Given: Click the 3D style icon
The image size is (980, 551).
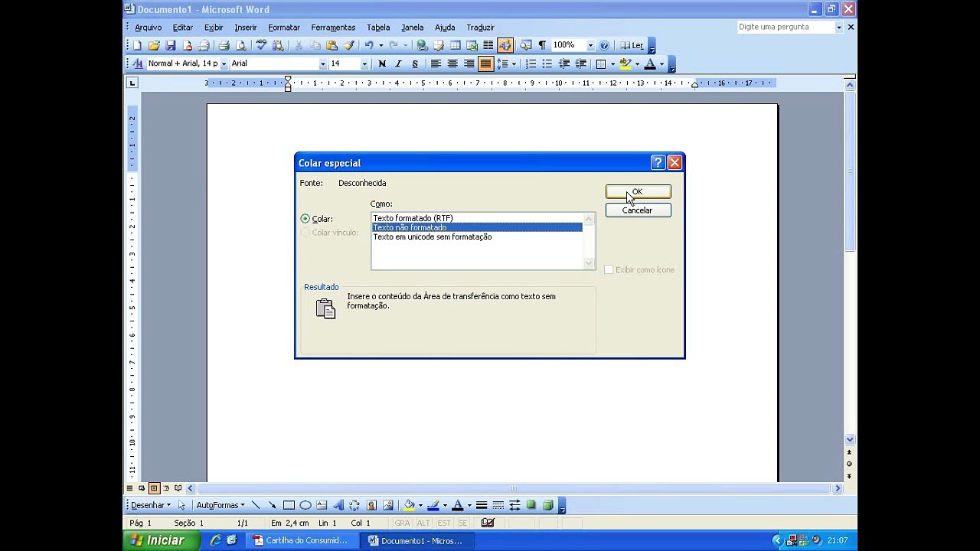Looking at the screenshot, I should (548, 505).
